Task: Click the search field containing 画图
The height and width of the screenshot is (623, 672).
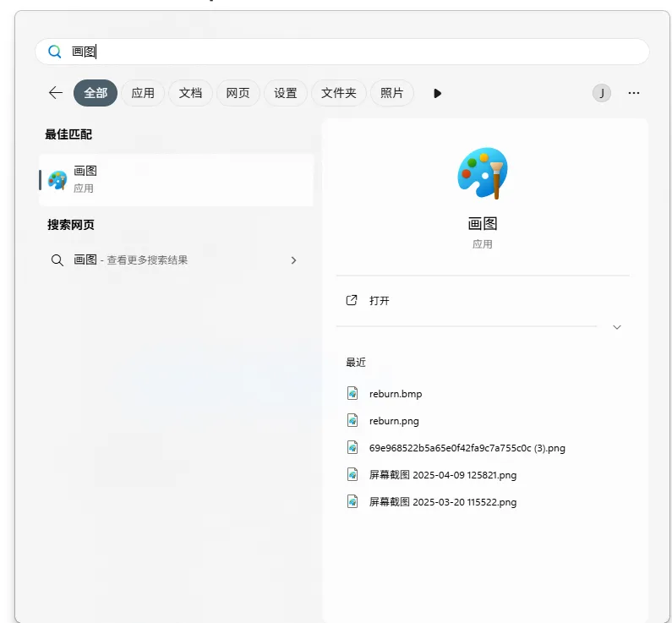Action: (x=342, y=52)
